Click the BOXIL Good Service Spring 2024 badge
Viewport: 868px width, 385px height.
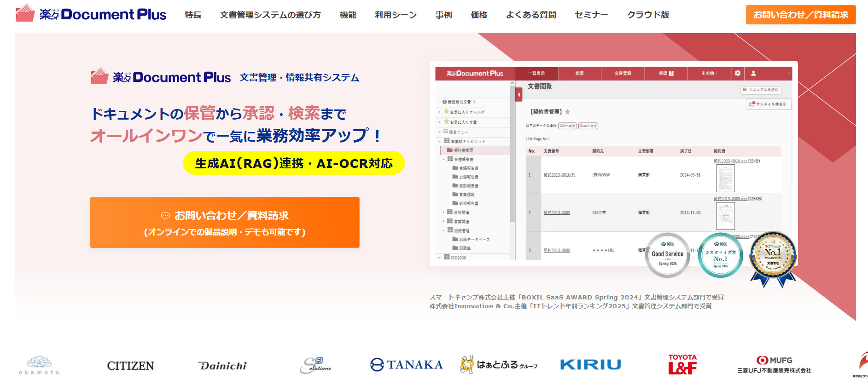coord(668,255)
